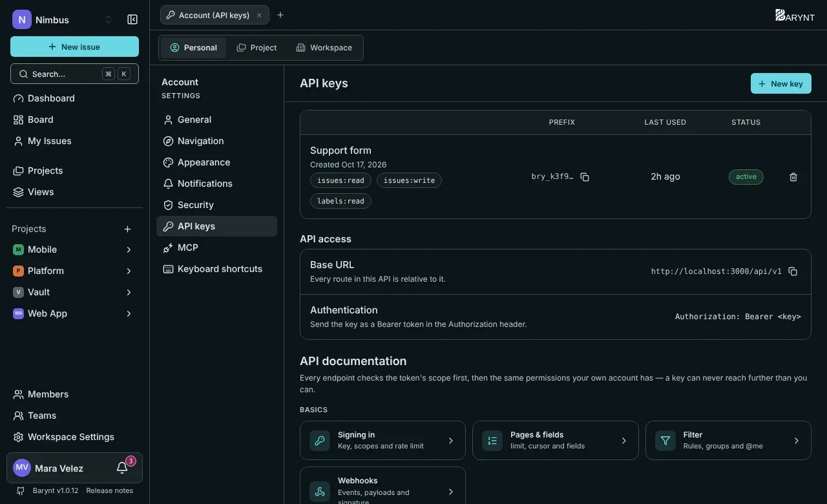Select the Web App project
This screenshot has width=827, height=504.
click(x=47, y=313)
